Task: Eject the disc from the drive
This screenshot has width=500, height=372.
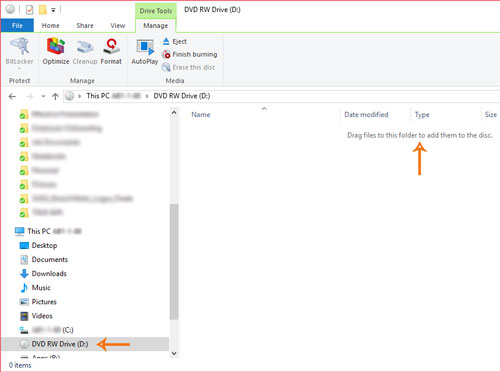Action: tap(175, 41)
